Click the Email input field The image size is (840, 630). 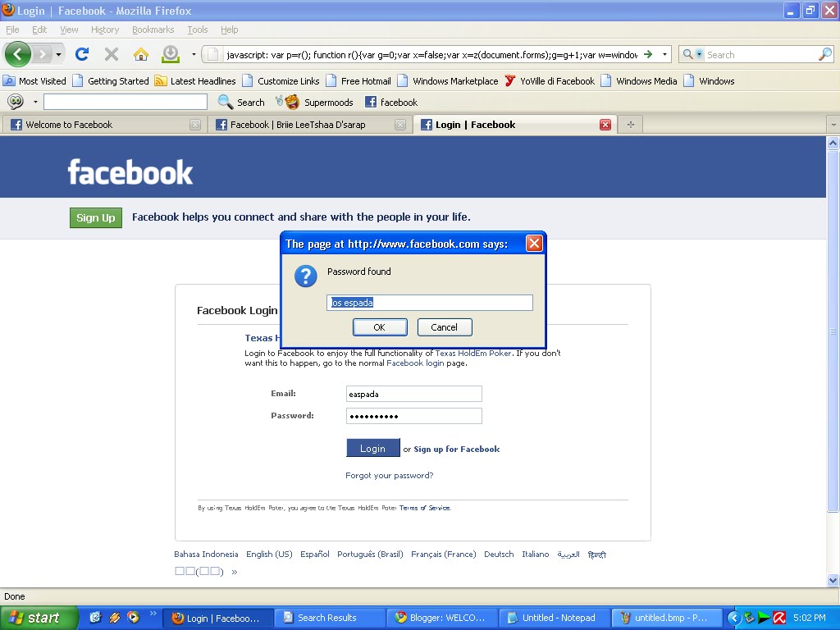point(414,394)
